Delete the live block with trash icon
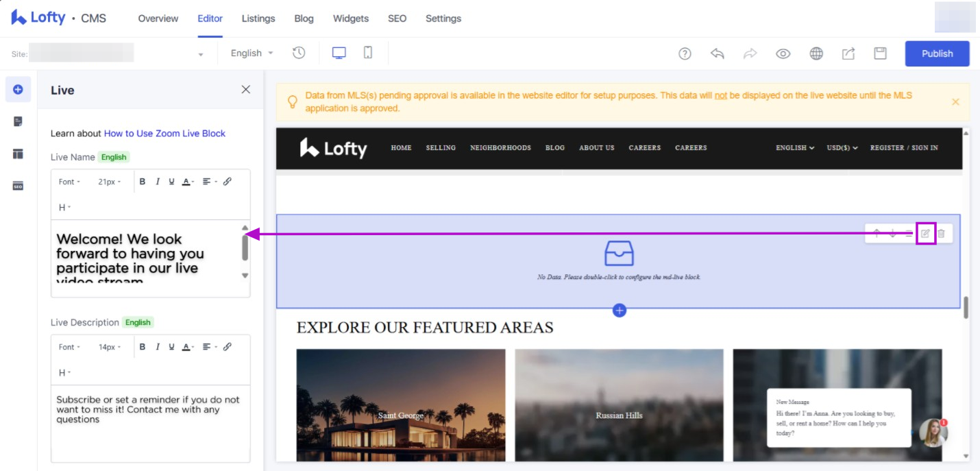The height and width of the screenshot is (471, 980). tap(942, 234)
